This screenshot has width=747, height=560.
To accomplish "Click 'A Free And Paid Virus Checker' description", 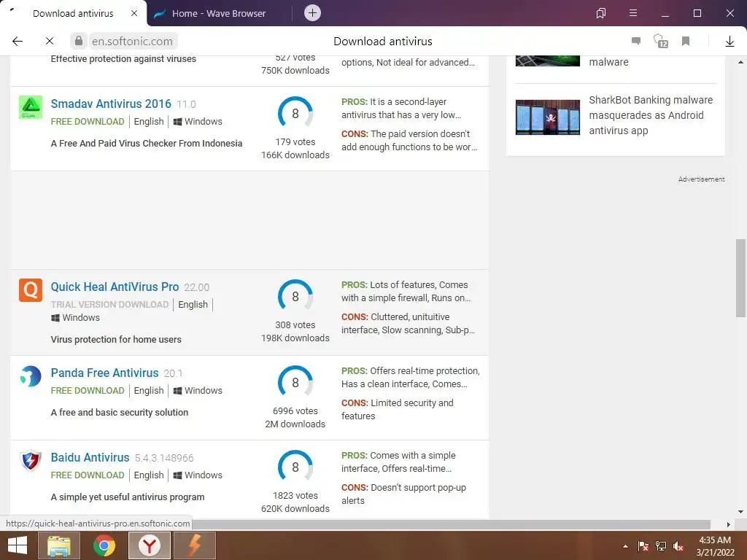I will coord(147,144).
